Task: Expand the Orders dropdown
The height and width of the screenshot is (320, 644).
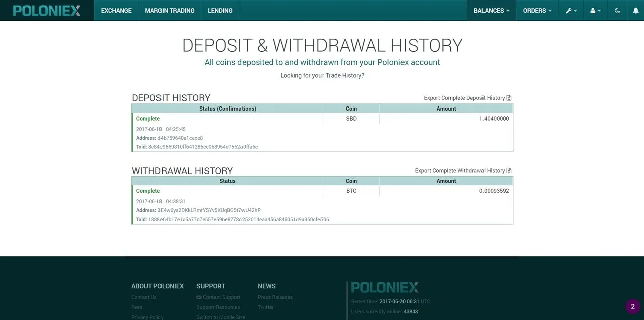Action: coord(537,10)
